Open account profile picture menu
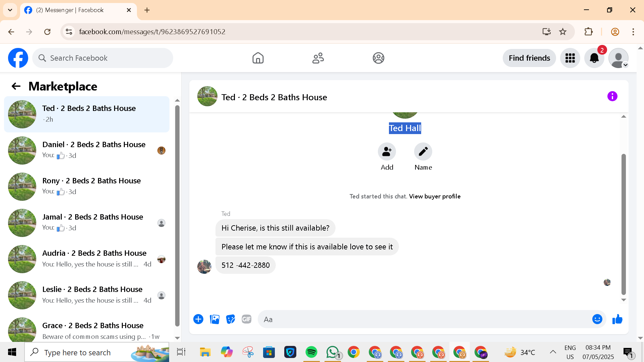Image resolution: width=644 pixels, height=362 pixels. [x=618, y=58]
